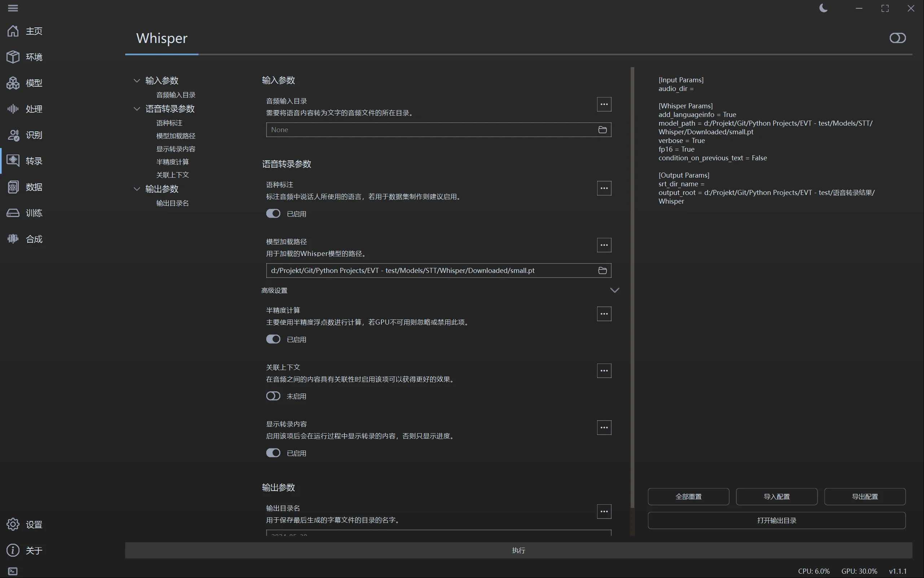Browse file for 模型加载路径
This screenshot has width=924, height=578.
pyautogui.click(x=603, y=270)
